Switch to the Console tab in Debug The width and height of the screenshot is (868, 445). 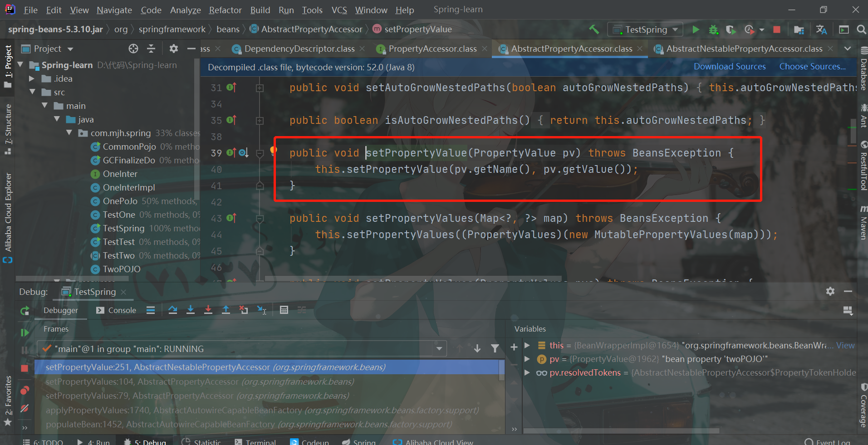pyautogui.click(x=116, y=310)
